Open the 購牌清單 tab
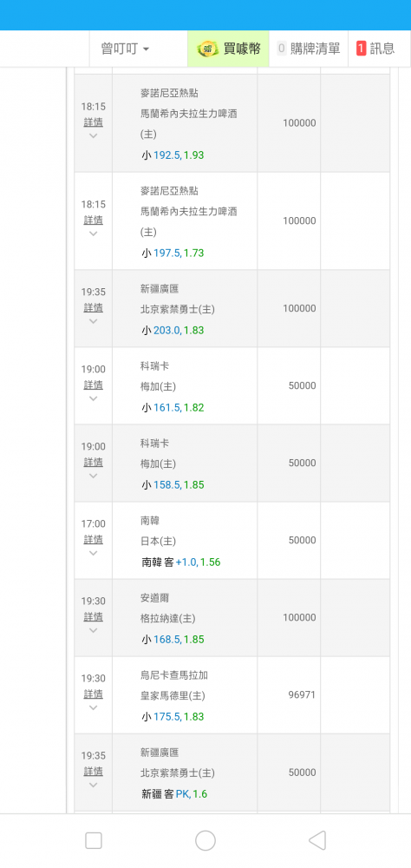Image resolution: width=411 pixels, height=868 pixels. coord(309,49)
